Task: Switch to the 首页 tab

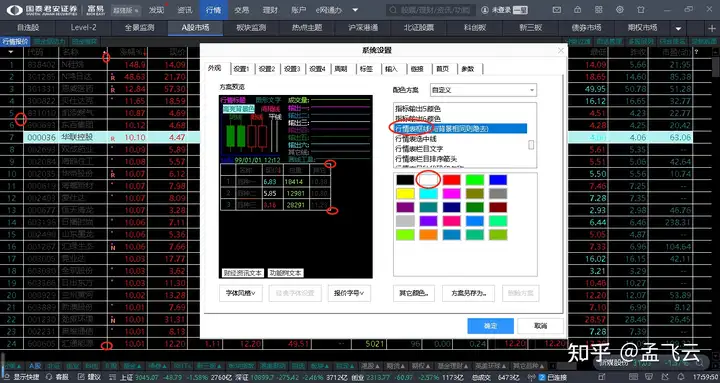Action: tap(442, 69)
